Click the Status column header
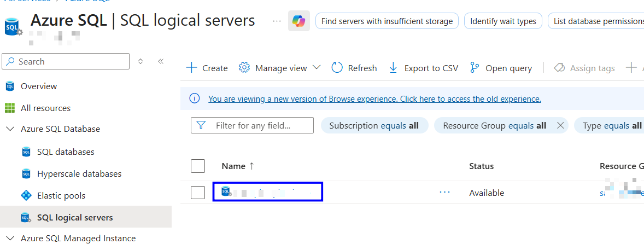This screenshot has height=244, width=644. point(481,166)
